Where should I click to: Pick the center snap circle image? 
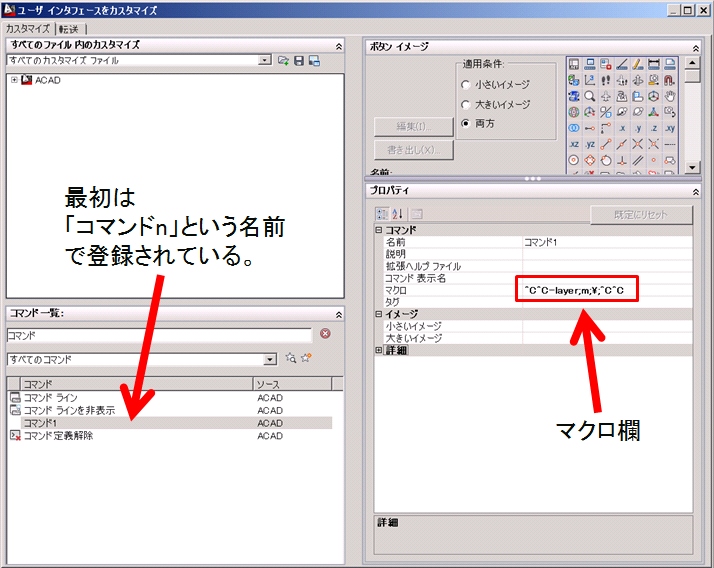(x=574, y=160)
